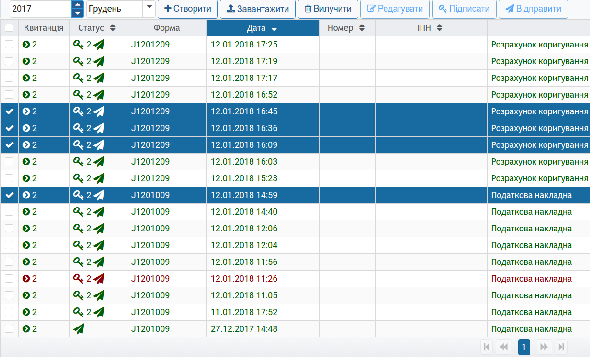This screenshot has height=362, width=593.
Task: Sort by the Дата column header
Action: point(262,28)
